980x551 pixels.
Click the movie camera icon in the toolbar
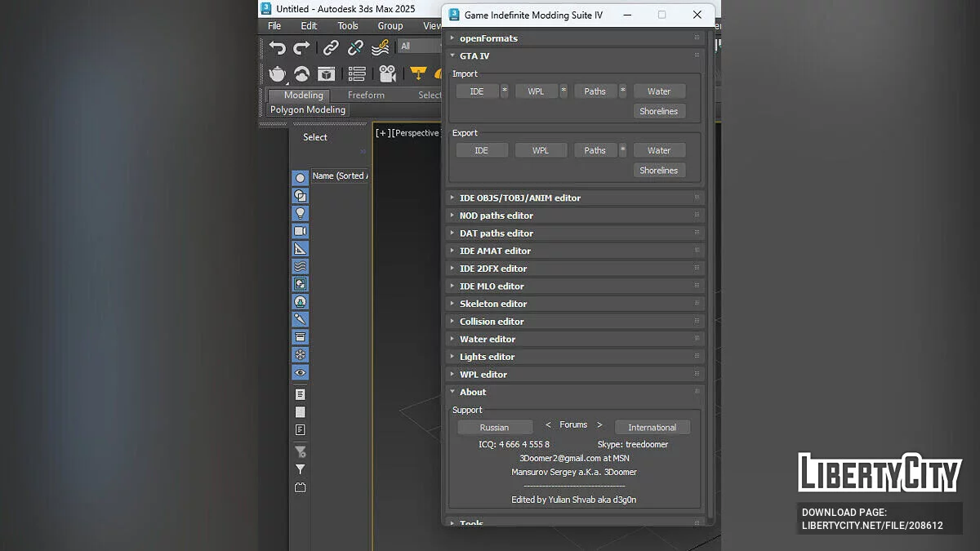pos(388,74)
